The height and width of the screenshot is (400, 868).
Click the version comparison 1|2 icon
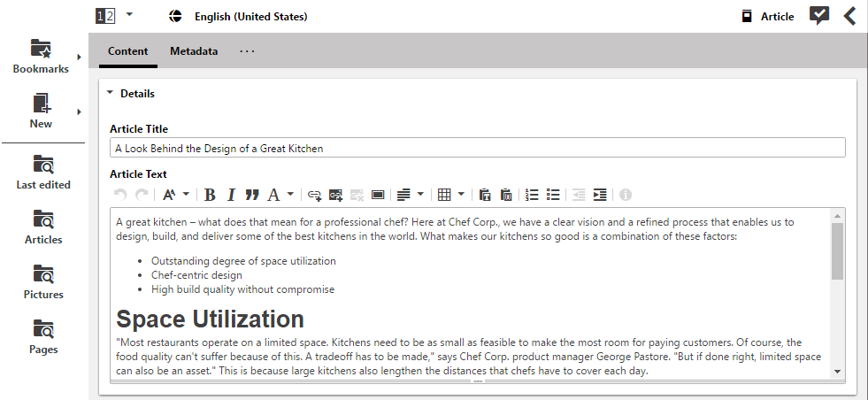click(x=105, y=17)
